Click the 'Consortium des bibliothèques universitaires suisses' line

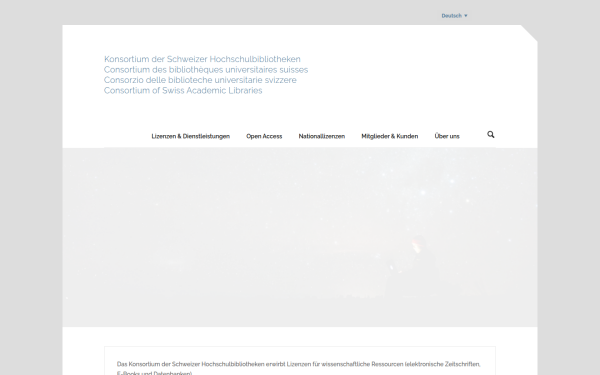[x=206, y=70]
